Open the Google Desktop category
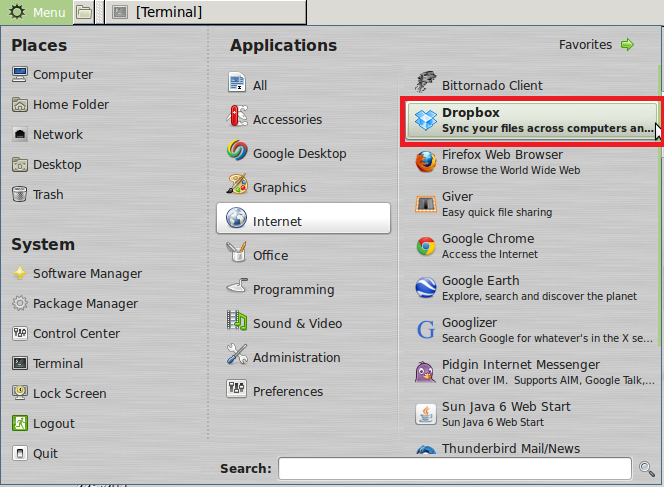This screenshot has width=664, height=487. coord(303,150)
